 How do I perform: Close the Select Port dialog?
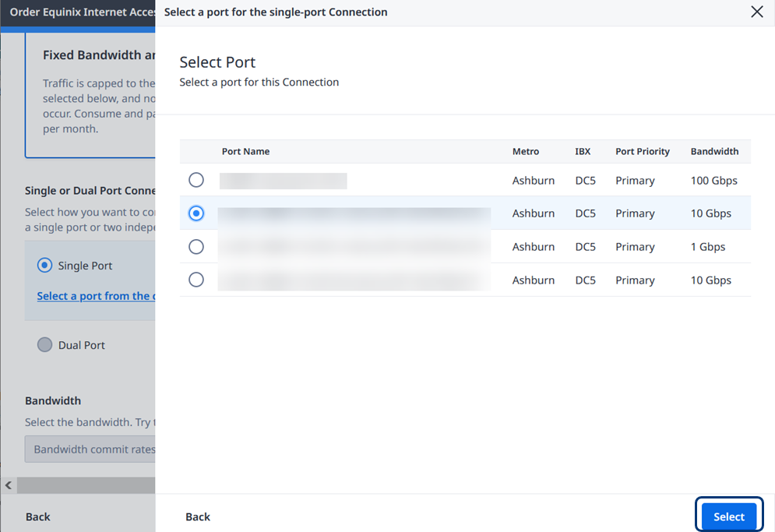[757, 12]
